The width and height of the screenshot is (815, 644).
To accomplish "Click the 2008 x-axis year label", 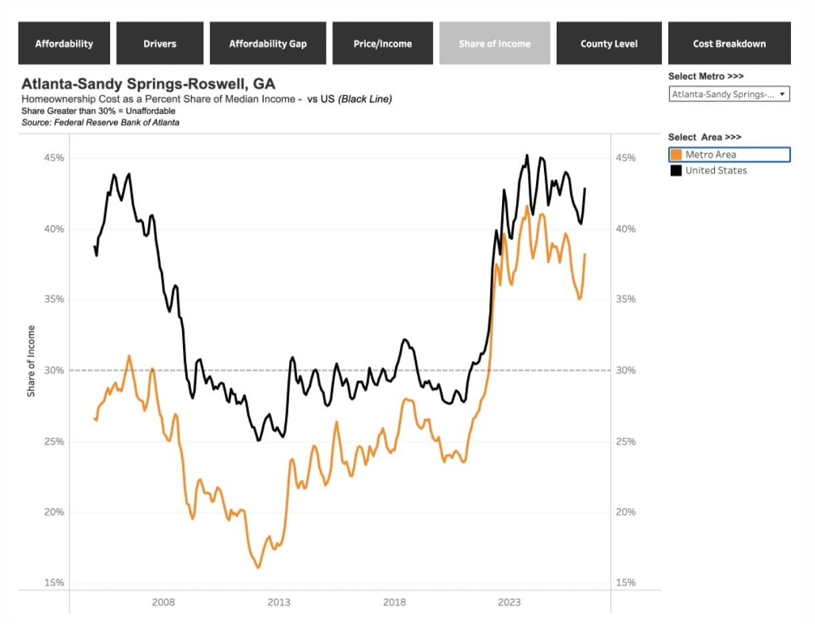I will 164,602.
